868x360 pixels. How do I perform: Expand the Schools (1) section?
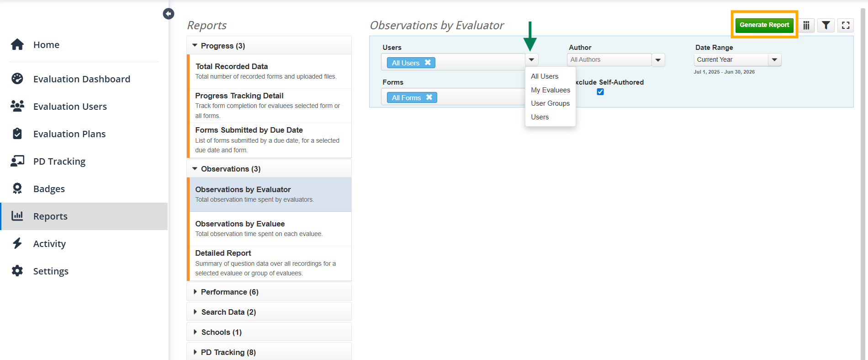pos(269,332)
